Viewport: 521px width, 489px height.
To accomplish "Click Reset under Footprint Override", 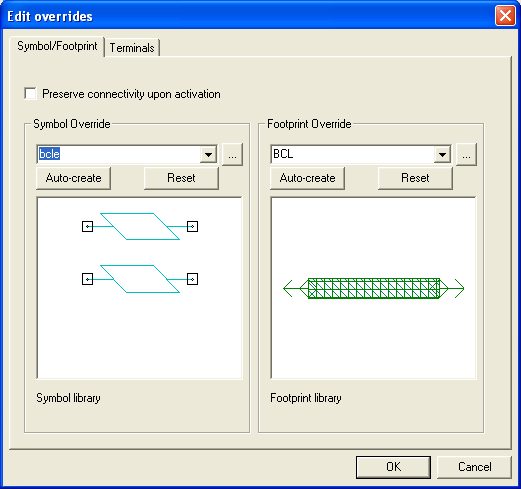I will pos(415,178).
